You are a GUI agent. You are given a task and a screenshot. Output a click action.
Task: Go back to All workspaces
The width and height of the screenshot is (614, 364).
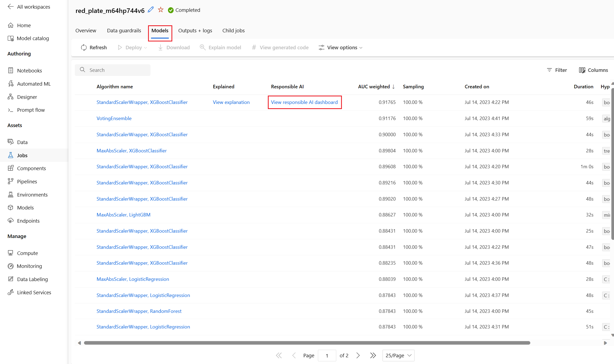[x=29, y=7]
